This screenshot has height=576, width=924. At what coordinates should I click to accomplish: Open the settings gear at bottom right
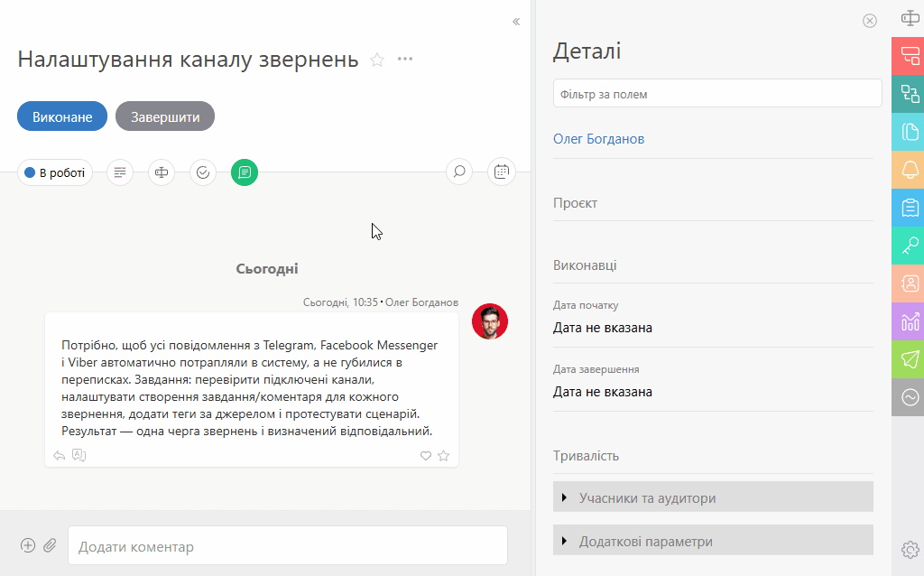(910, 549)
